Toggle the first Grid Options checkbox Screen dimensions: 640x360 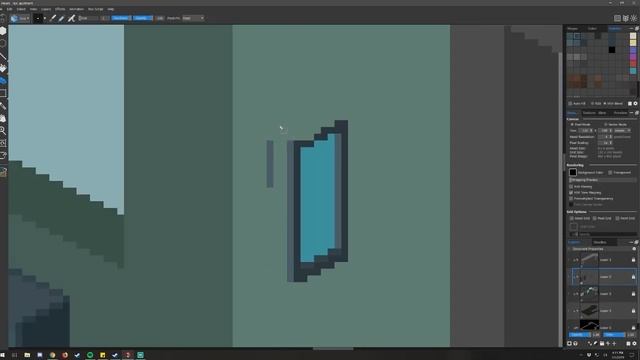coord(572,218)
